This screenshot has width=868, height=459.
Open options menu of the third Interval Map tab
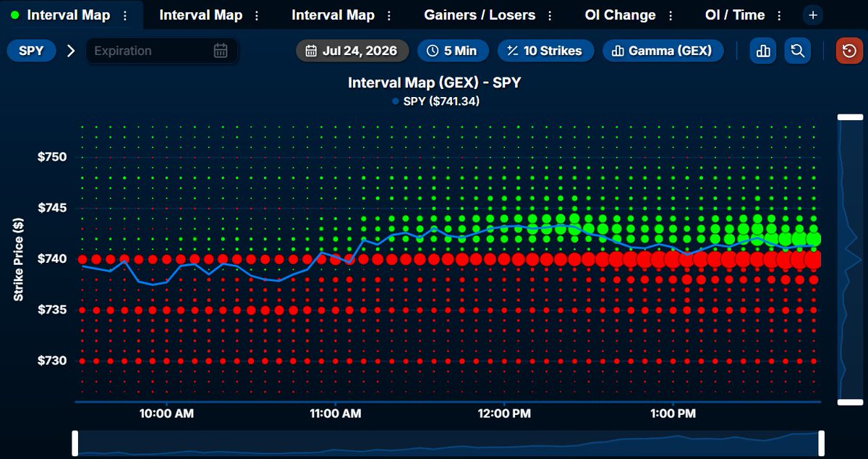point(390,15)
